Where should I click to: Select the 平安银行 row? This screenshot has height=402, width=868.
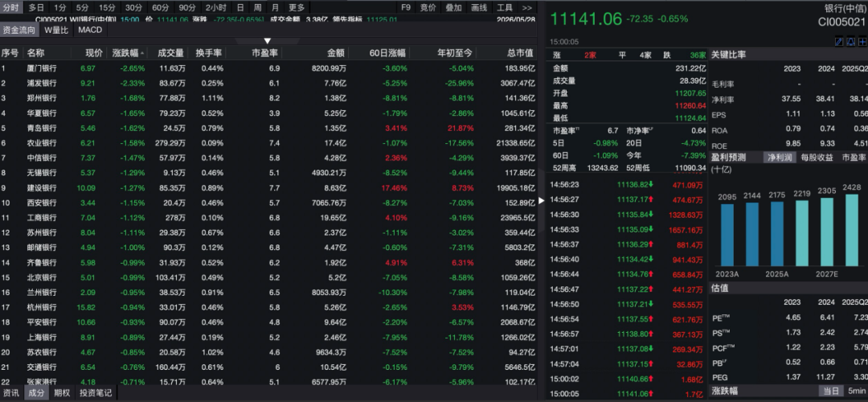click(x=268, y=322)
